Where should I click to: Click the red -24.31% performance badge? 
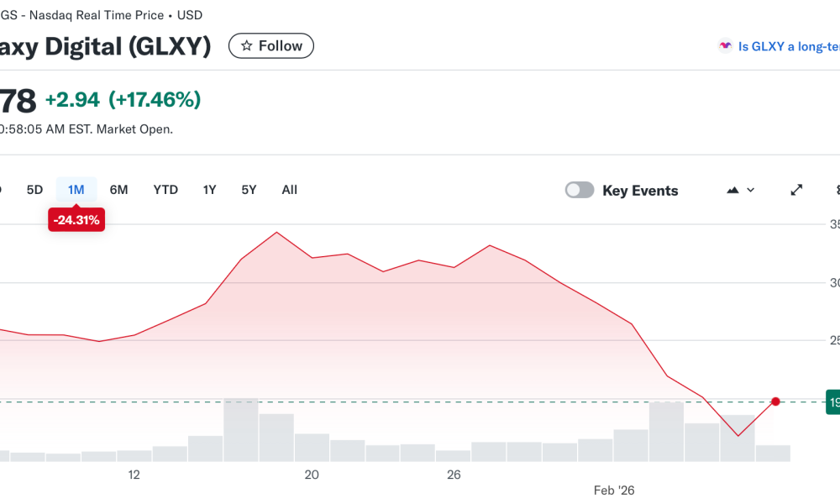click(x=76, y=219)
